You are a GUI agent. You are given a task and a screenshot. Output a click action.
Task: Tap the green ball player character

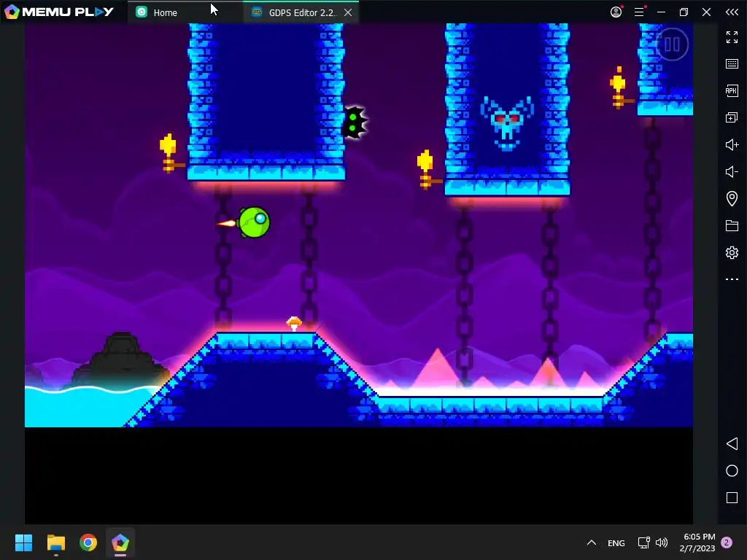pos(253,222)
